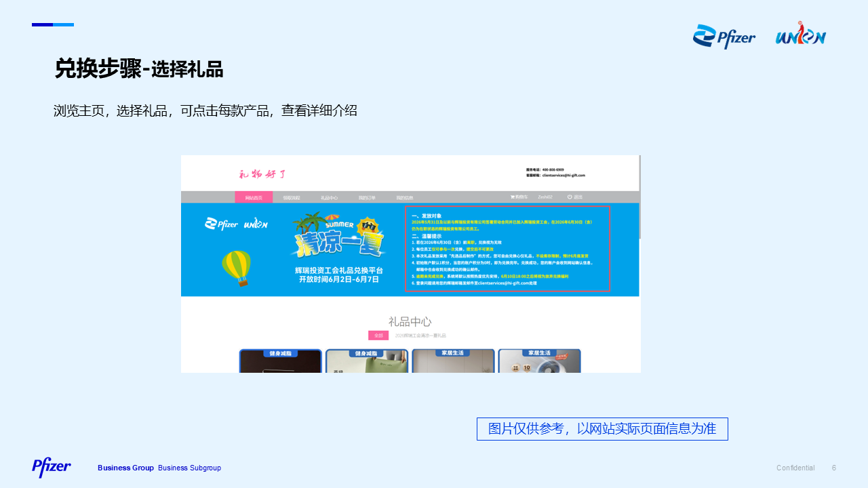This screenshot has width=868, height=488.
Task: Click the UNION logo at slide top right
Action: click(801, 33)
